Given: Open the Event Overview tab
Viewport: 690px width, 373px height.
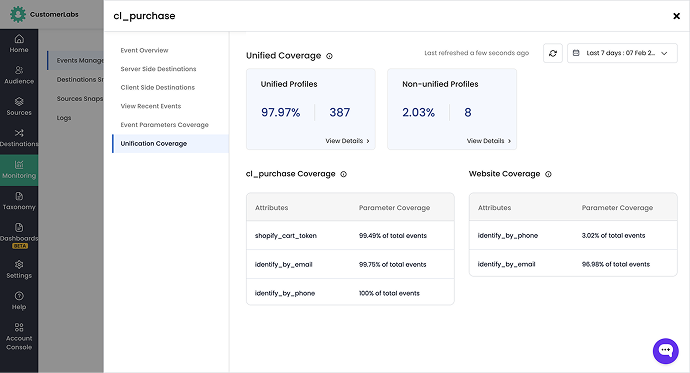Looking at the screenshot, I should 144,51.
